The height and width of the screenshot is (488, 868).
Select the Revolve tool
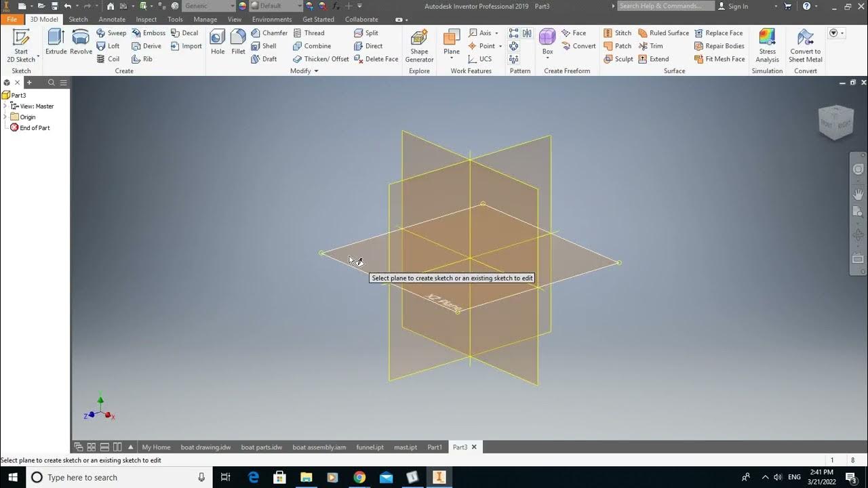click(x=81, y=42)
